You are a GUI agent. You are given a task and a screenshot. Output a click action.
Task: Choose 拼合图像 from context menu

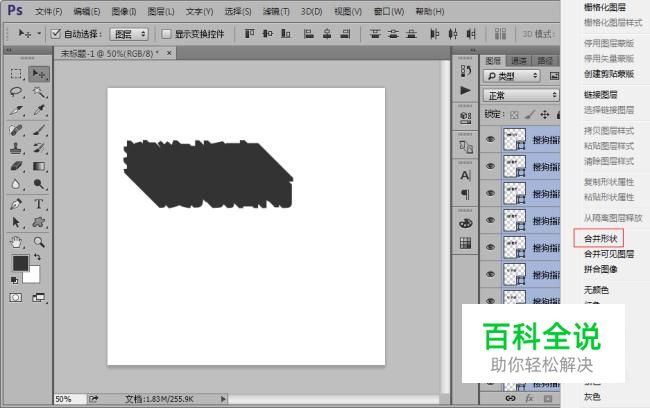tap(600, 269)
